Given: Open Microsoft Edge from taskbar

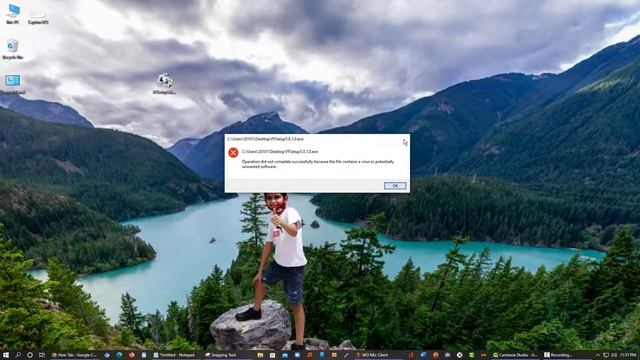Looking at the screenshot, I should (119, 355).
